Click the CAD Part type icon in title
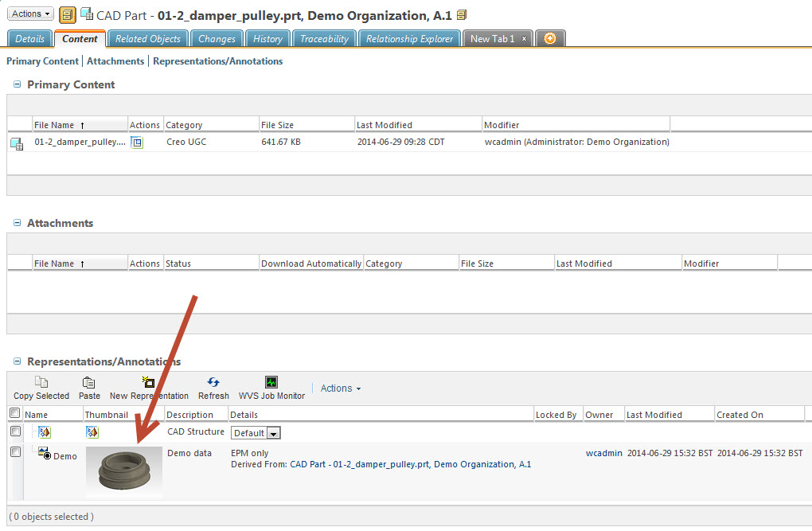The width and height of the screenshot is (812, 531). pos(87,14)
